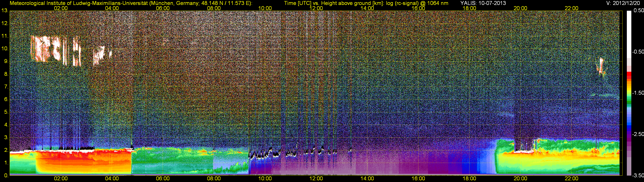
Task: Pick the 6. km height axis label
Action: (x=6, y=100)
